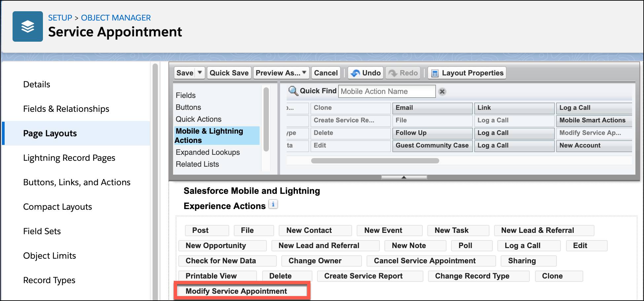Open the OBJECT MANAGER breadcrumb link
The image size is (644, 301).
point(116,18)
